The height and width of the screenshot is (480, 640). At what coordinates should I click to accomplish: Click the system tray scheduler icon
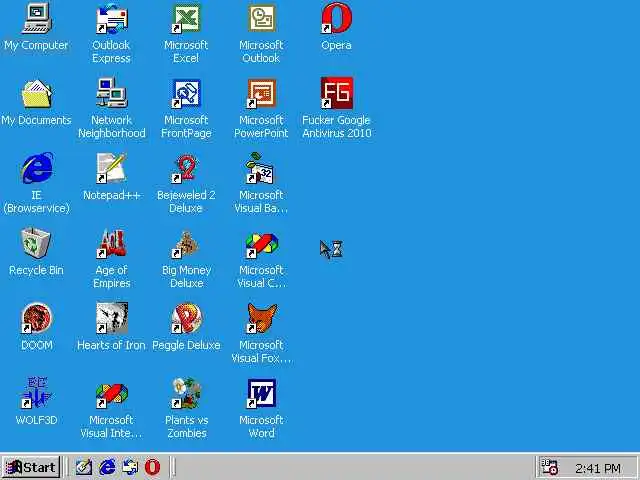pyautogui.click(x=549, y=467)
